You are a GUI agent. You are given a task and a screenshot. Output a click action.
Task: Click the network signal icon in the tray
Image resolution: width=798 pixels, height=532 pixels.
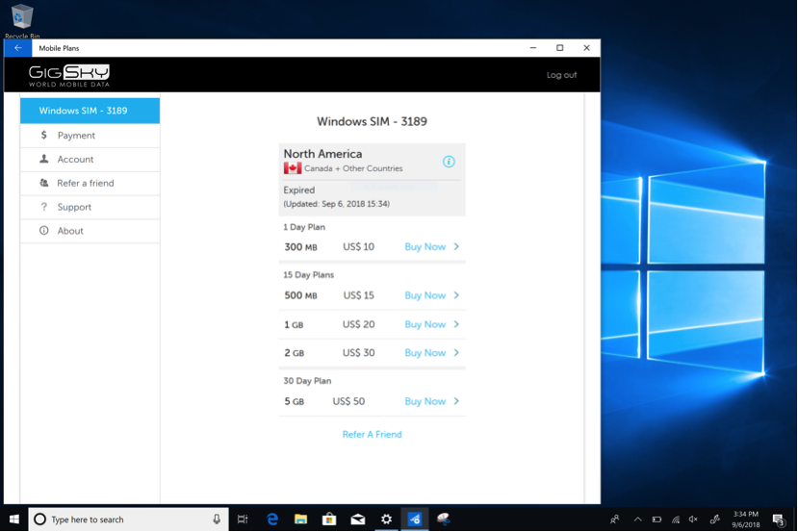click(x=676, y=519)
